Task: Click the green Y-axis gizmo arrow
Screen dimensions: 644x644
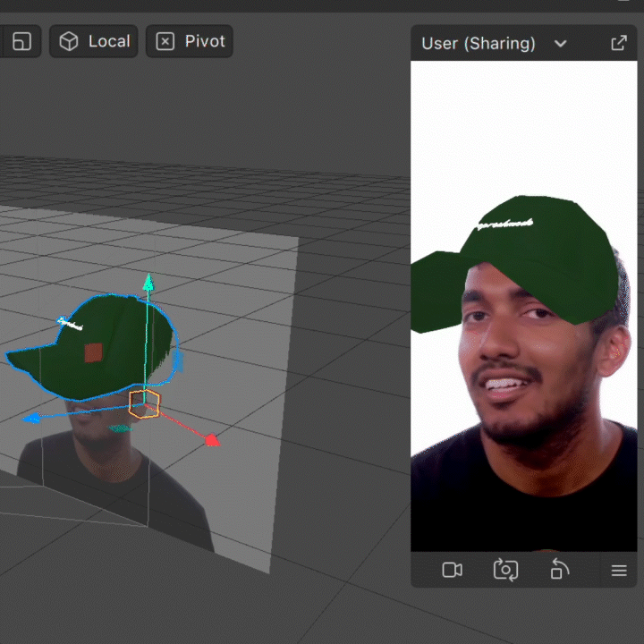Action: pos(148,283)
